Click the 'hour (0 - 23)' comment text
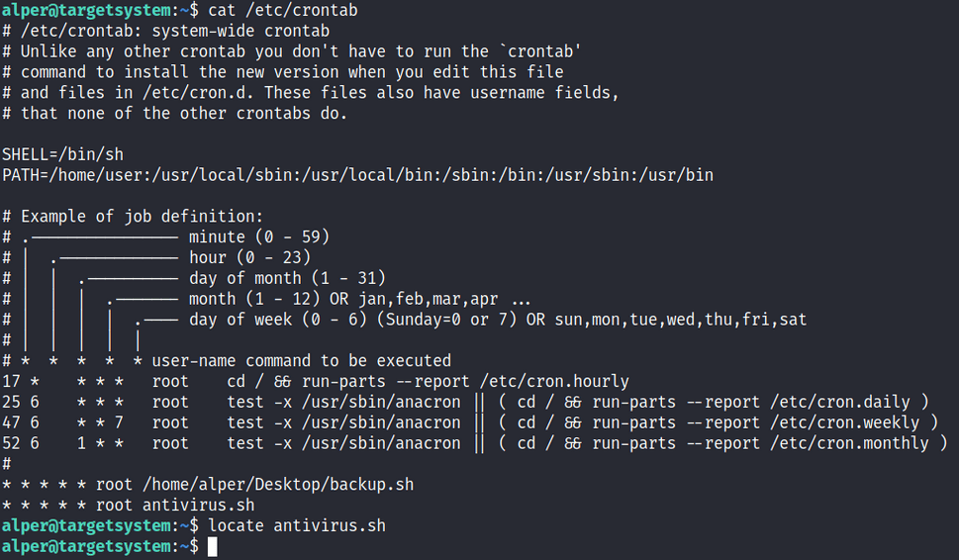The image size is (959, 560). coord(250,258)
